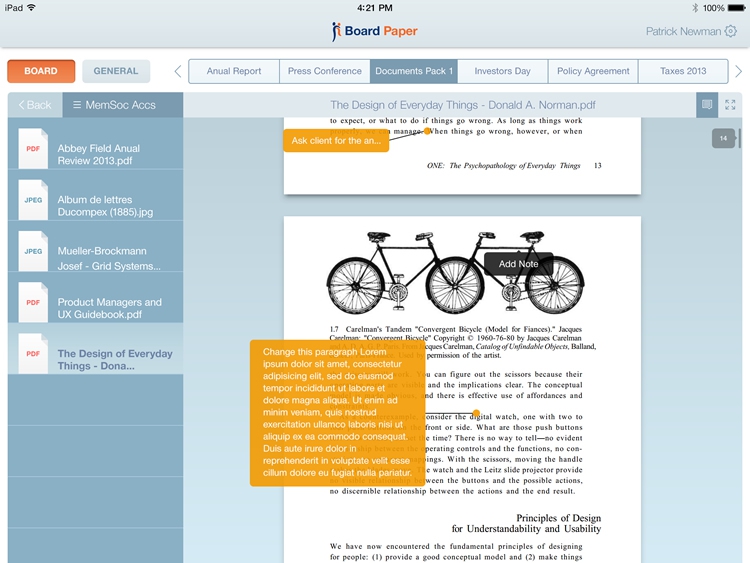Click the PDF icon for The Design of Everyday Things
Screen dimensions: 750x563
click(33, 353)
